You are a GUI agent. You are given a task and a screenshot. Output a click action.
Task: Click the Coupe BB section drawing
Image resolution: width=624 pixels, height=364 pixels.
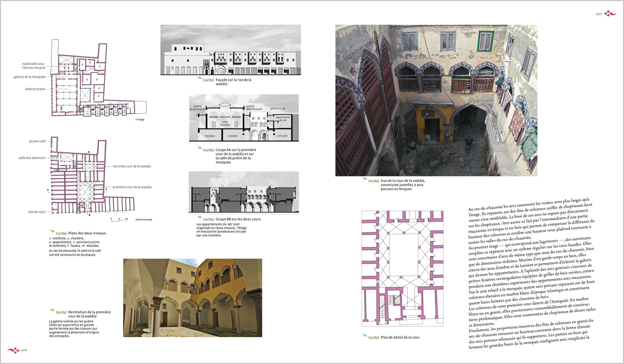point(244,192)
